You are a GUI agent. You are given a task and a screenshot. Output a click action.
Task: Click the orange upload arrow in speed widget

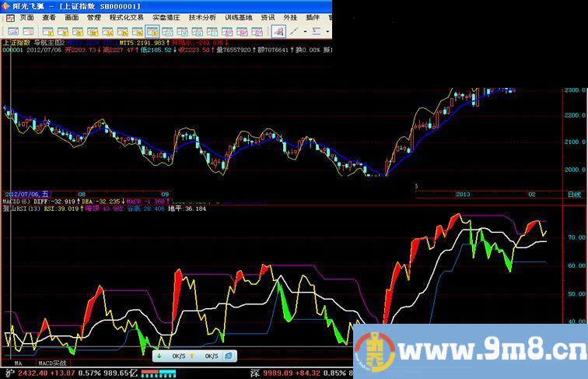point(192,356)
